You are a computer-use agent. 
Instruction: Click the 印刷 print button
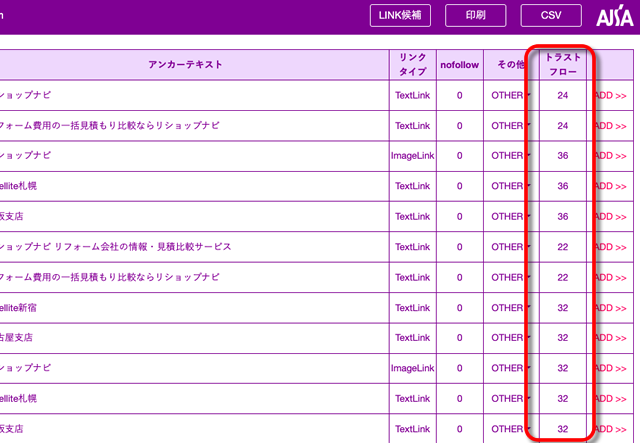pyautogui.click(x=476, y=16)
